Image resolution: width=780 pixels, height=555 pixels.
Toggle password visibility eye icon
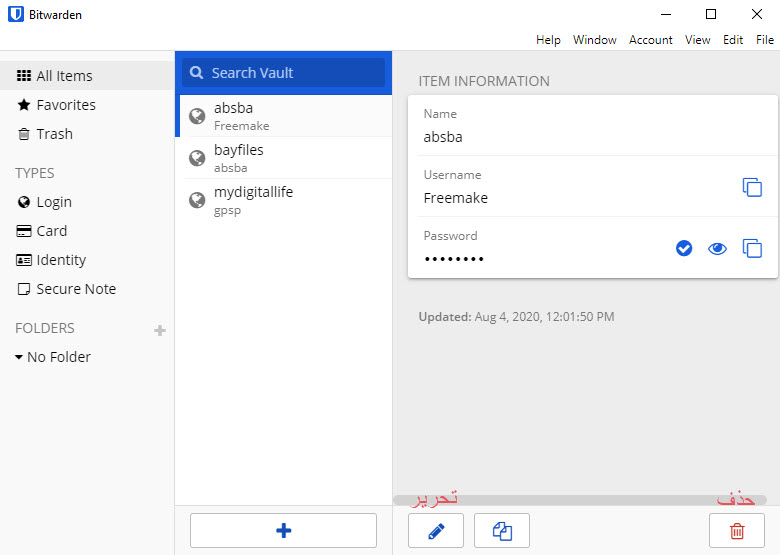click(x=717, y=248)
